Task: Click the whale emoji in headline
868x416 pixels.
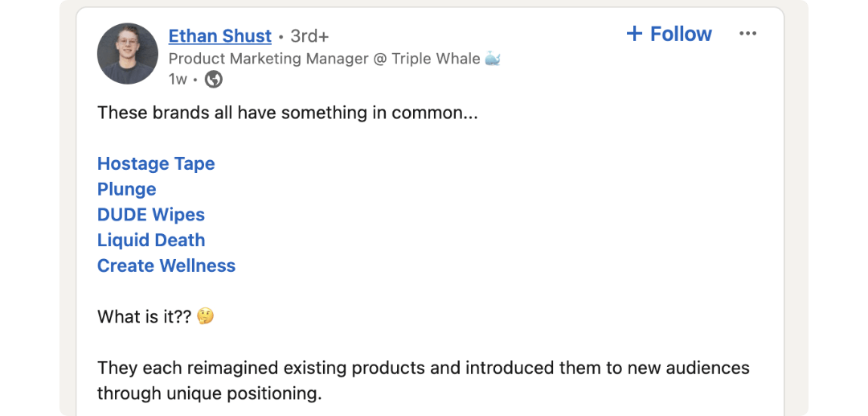Action: tap(493, 59)
